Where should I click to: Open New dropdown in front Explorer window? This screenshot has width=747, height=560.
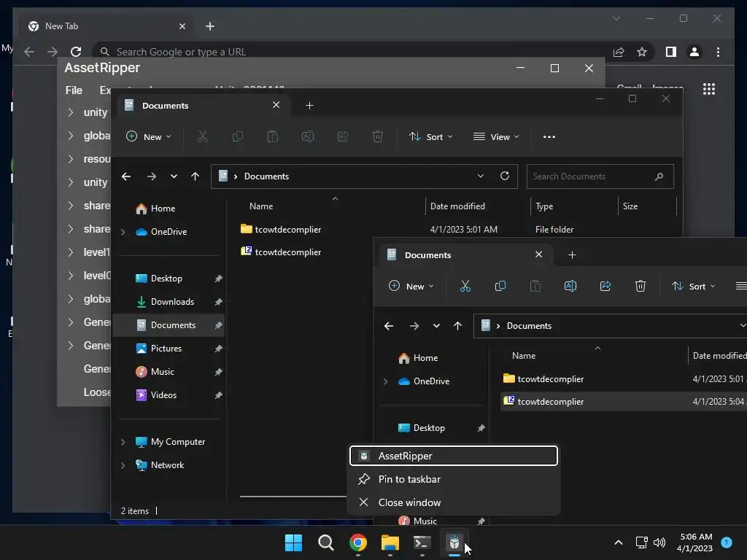pos(411,286)
